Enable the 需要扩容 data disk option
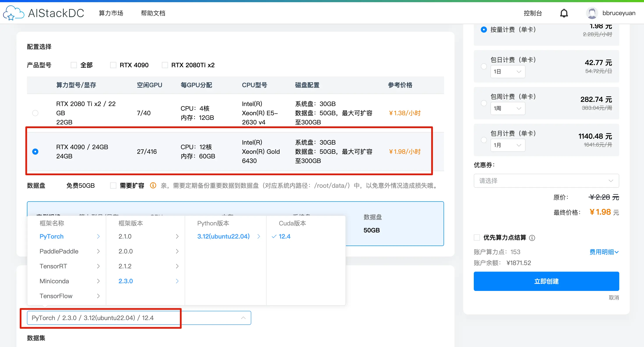The height and width of the screenshot is (347, 644). 113,186
